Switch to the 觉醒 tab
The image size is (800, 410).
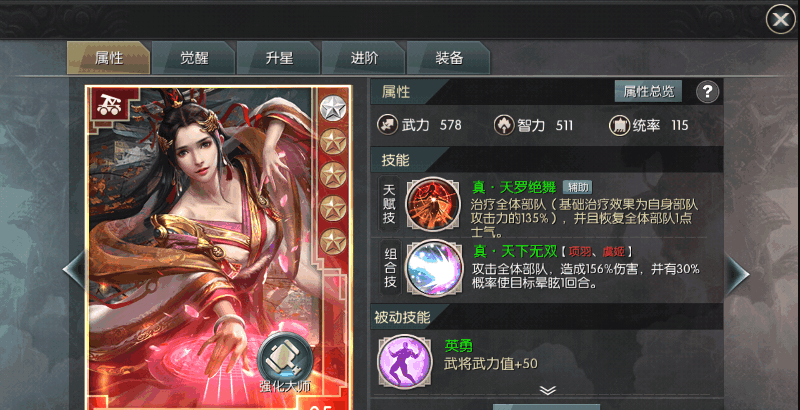[x=193, y=58]
